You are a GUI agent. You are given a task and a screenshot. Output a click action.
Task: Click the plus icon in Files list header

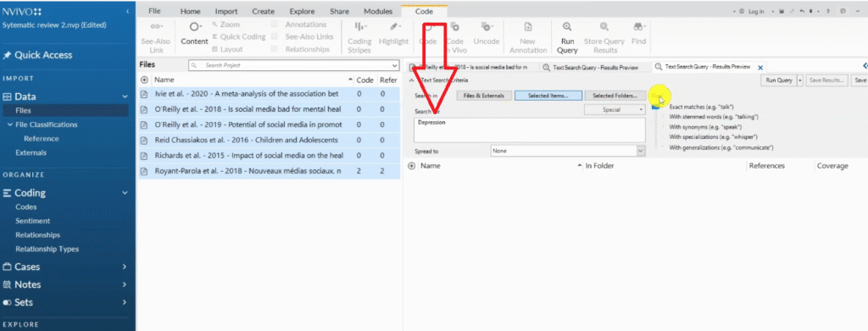pyautogui.click(x=144, y=80)
